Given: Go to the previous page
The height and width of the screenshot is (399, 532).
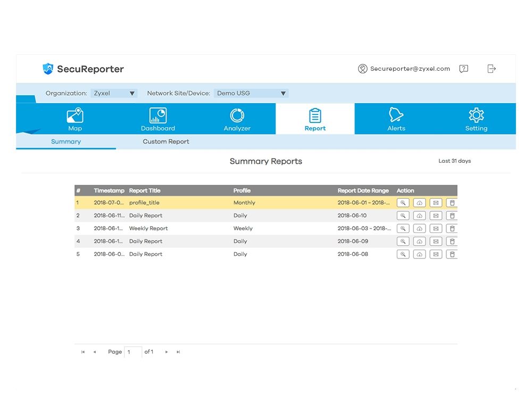Looking at the screenshot, I should coord(95,352).
